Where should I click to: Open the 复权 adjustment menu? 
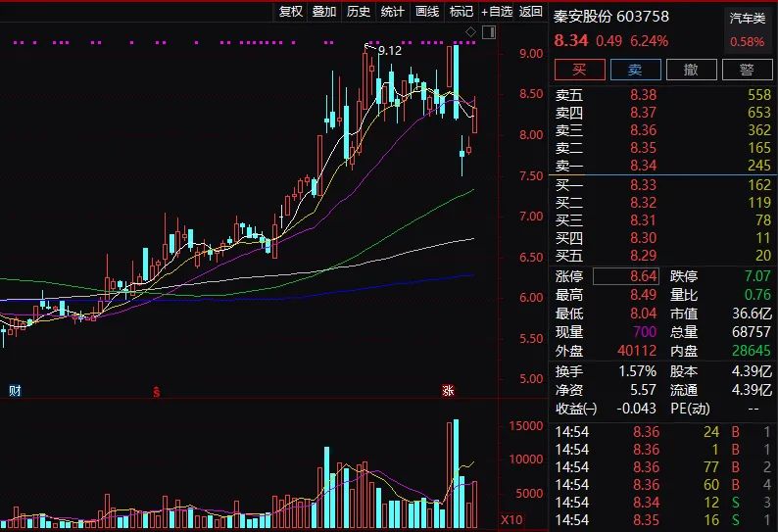291,12
